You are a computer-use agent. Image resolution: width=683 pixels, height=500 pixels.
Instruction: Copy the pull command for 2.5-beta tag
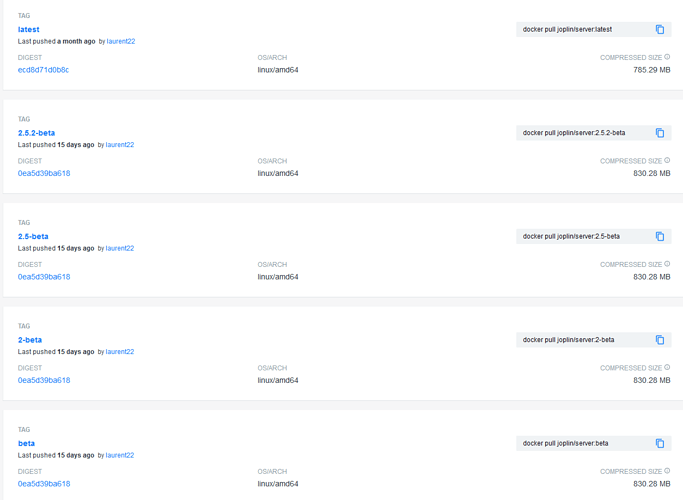click(x=659, y=236)
